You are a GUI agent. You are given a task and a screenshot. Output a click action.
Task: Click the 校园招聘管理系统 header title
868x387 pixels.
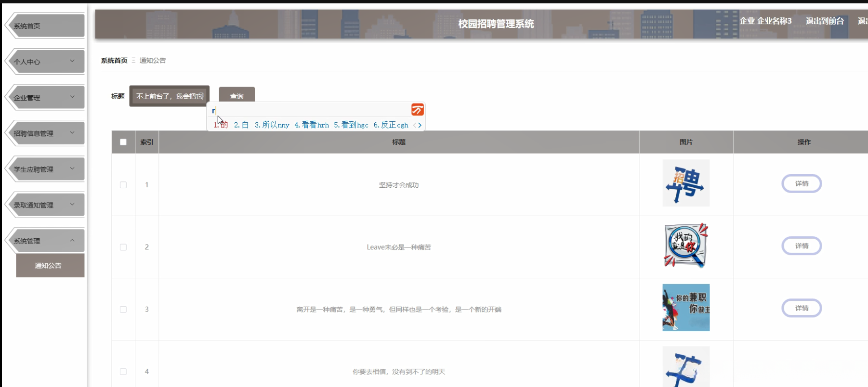(496, 24)
